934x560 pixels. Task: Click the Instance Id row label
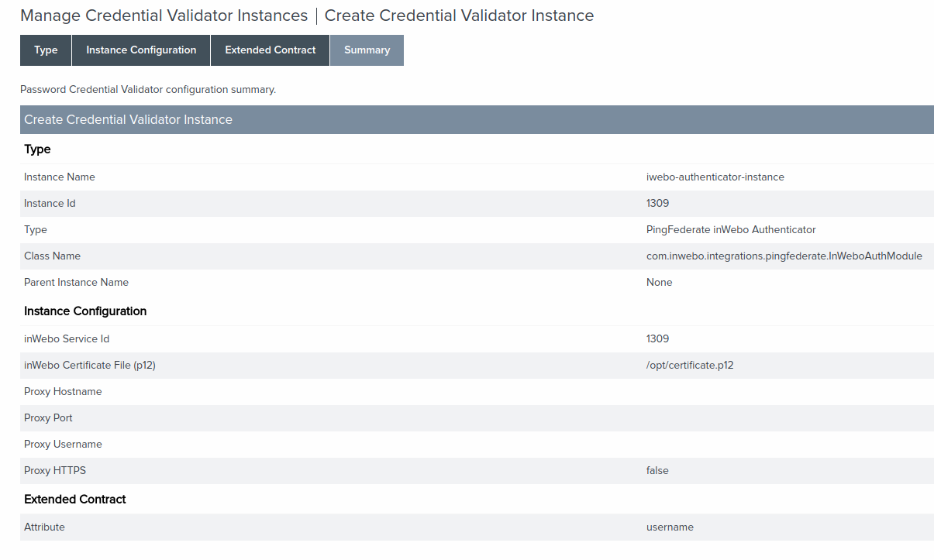50,204
